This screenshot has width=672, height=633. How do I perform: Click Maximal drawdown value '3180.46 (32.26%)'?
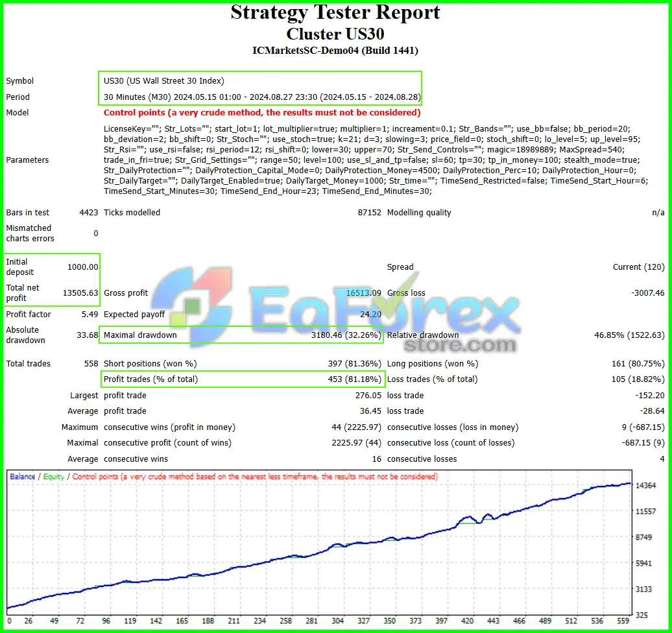coord(346,335)
